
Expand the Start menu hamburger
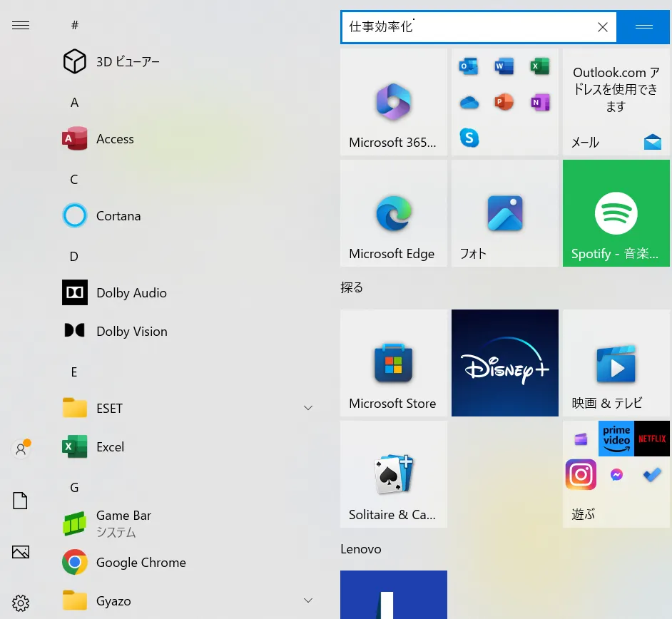21,25
